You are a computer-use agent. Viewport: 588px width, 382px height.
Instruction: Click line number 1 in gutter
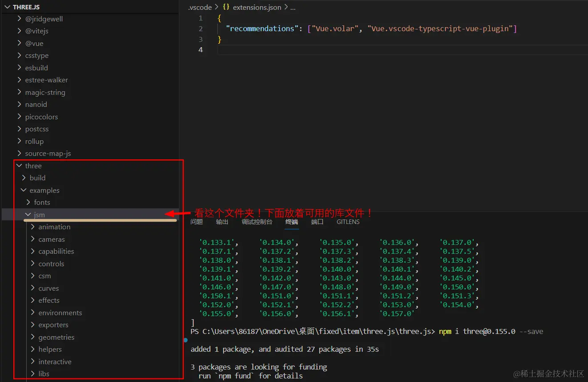click(x=201, y=18)
